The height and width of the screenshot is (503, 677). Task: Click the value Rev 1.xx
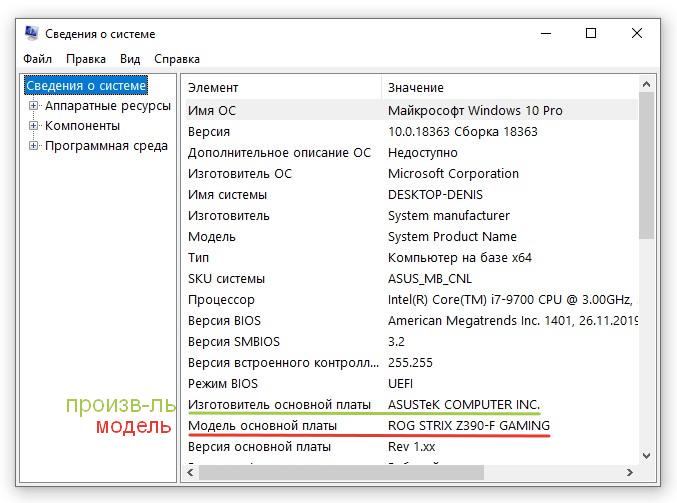pyautogui.click(x=411, y=446)
